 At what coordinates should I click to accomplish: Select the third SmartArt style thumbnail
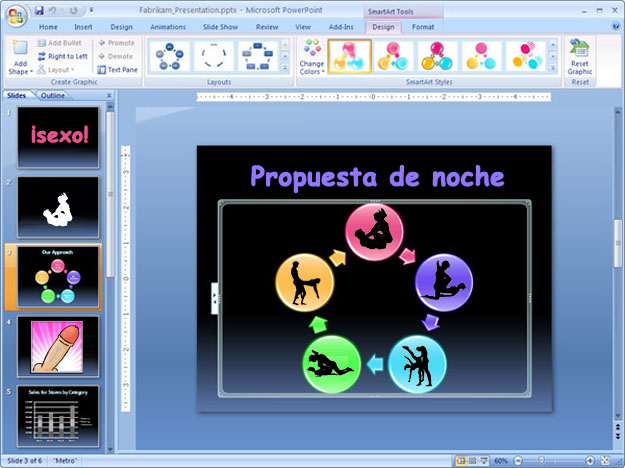(437, 56)
